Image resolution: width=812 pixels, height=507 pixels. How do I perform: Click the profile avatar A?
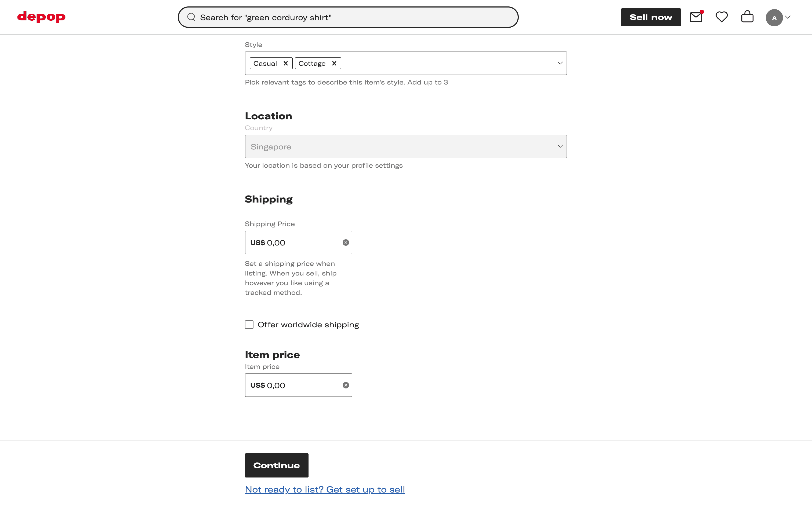[774, 17]
